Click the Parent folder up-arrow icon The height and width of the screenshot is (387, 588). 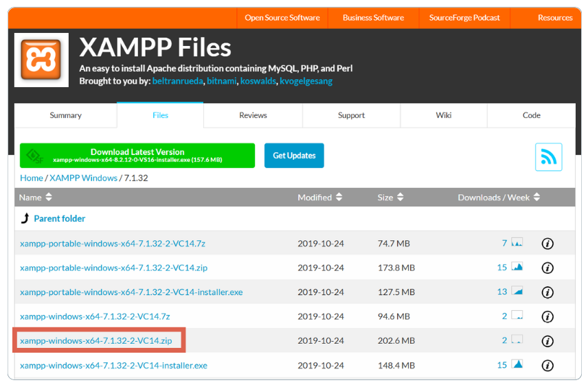(x=25, y=218)
